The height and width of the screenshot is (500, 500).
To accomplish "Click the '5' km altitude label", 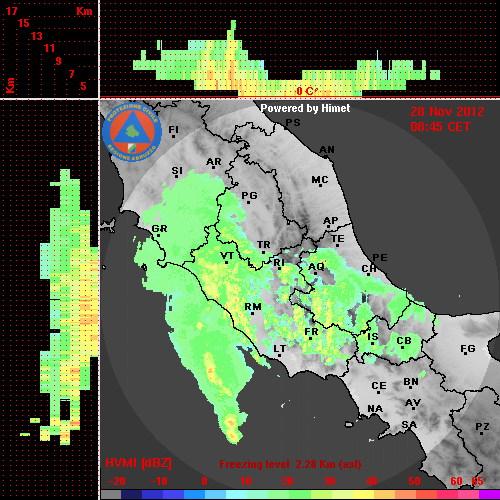I will (x=83, y=86).
